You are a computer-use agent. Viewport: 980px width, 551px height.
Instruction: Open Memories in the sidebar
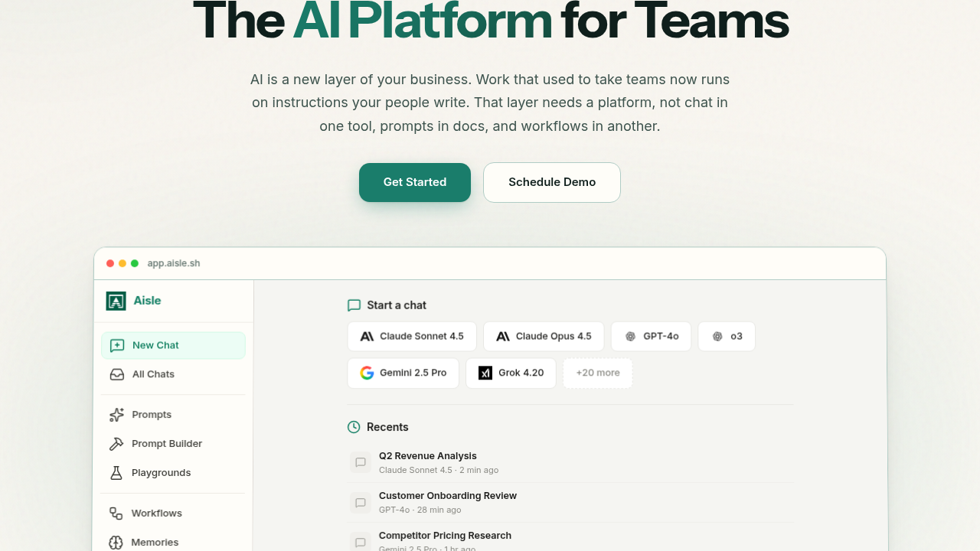[173, 543]
